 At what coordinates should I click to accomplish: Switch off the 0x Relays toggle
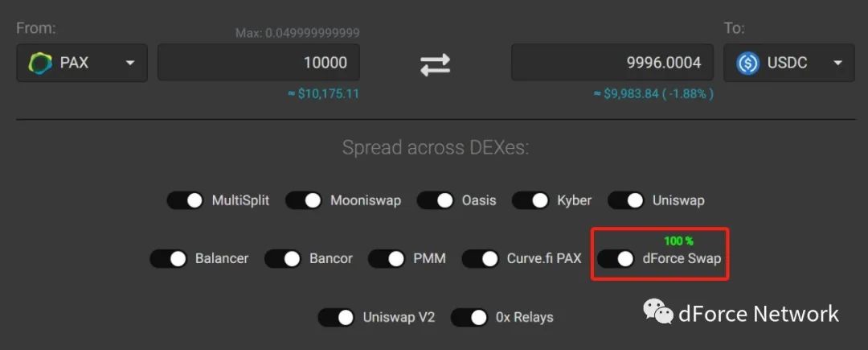coord(469,317)
